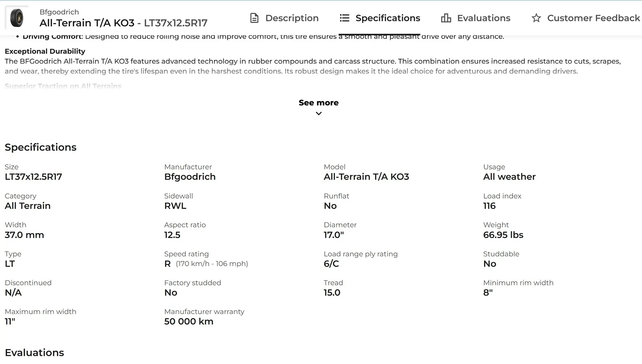Viewport: 642px width, 364px height.
Task: Click the Evaluations section heading at bottom
Action: (x=34, y=353)
